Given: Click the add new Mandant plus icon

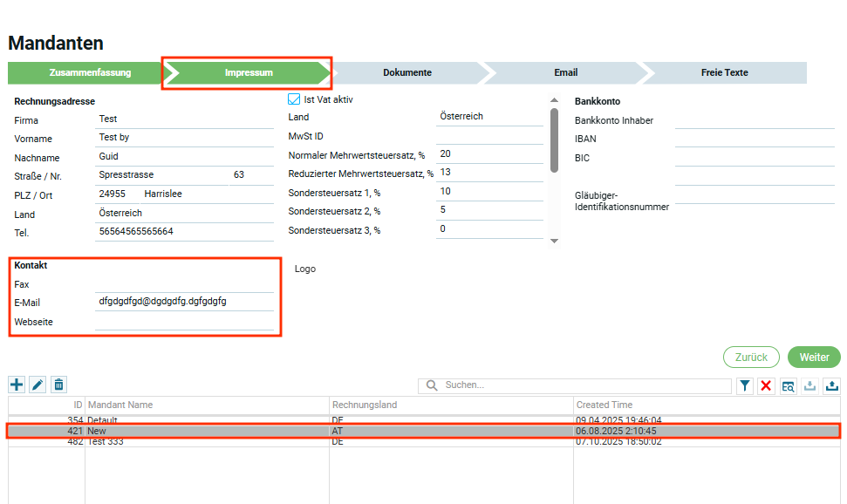Looking at the screenshot, I should [17, 385].
